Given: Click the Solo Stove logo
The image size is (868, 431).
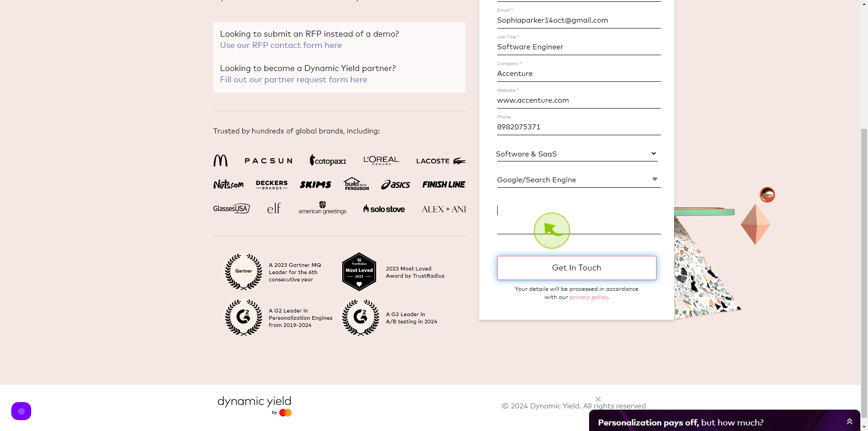Looking at the screenshot, I should pyautogui.click(x=384, y=208).
